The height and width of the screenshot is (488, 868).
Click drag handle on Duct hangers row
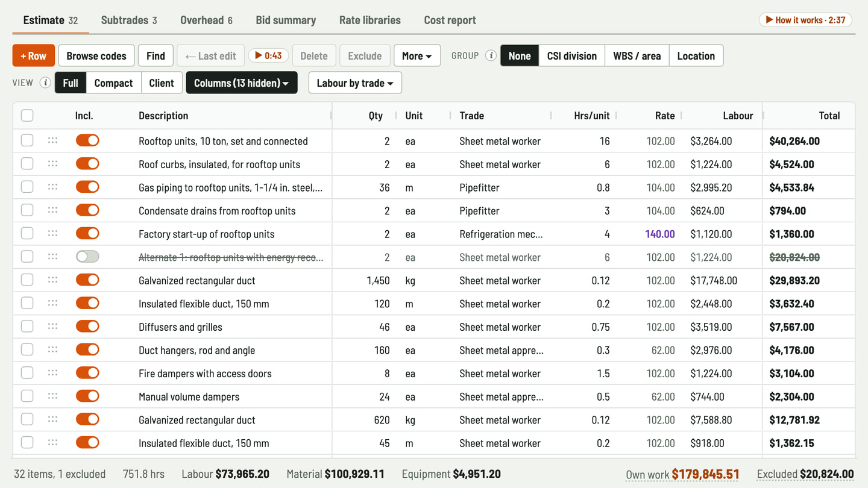(x=52, y=350)
